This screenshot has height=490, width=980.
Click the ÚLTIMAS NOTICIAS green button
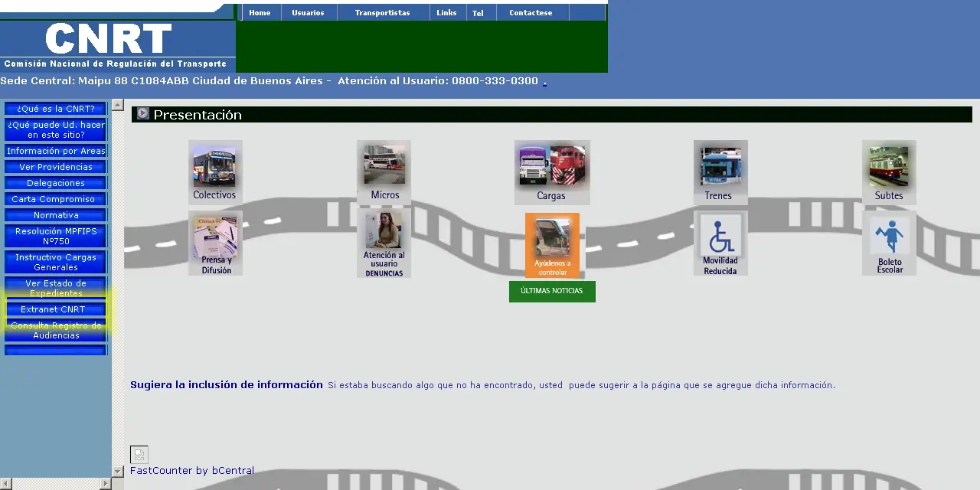tap(552, 291)
